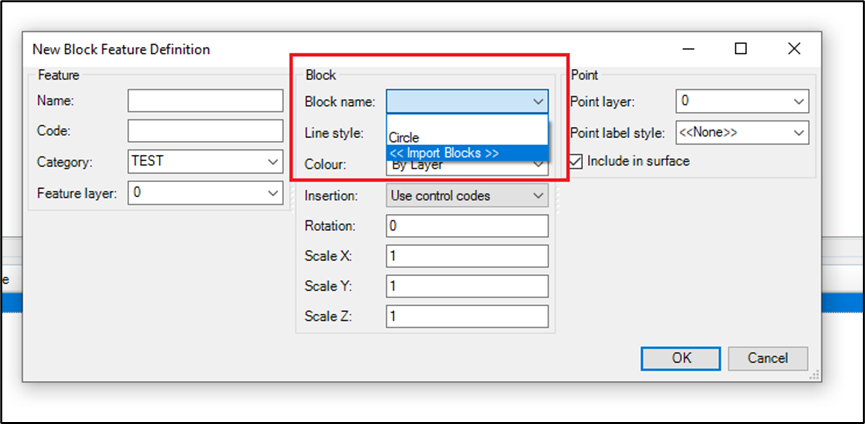Click the OK button
Screen dimensions: 865x424
point(681,358)
